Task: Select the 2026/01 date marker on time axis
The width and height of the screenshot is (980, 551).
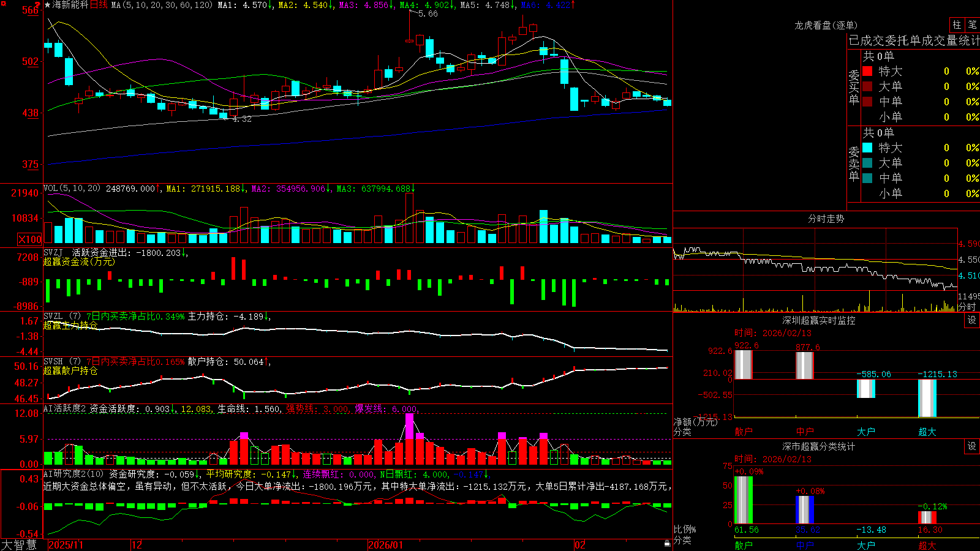Action: click(x=386, y=545)
